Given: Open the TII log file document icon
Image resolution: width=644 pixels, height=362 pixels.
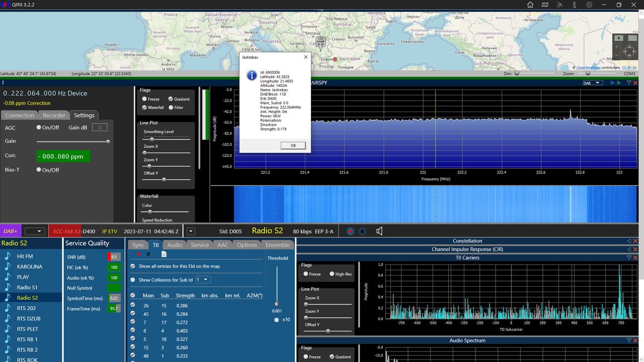Looking at the screenshot, I should pyautogui.click(x=164, y=254).
